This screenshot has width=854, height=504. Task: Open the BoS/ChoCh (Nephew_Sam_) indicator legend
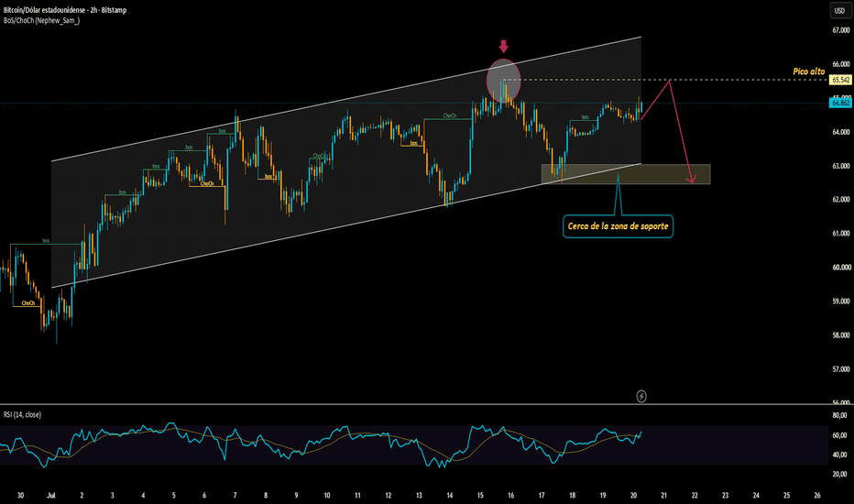tap(41, 21)
